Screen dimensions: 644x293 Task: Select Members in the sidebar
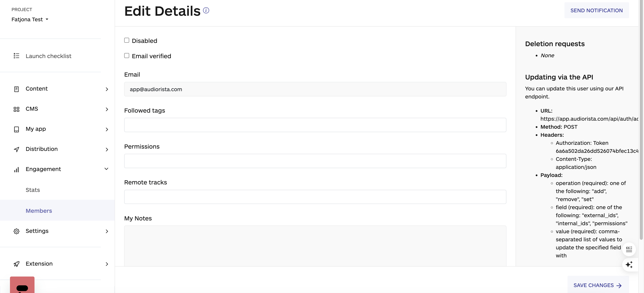click(x=39, y=211)
